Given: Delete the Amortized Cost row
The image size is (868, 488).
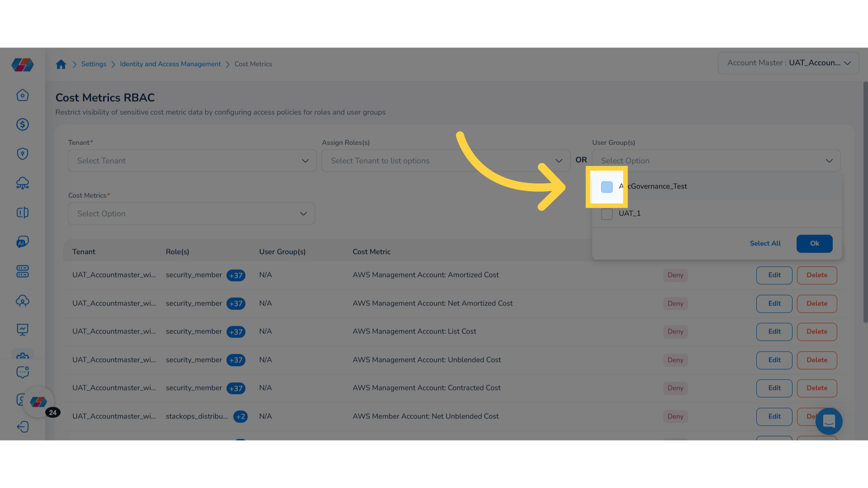Looking at the screenshot, I should [x=816, y=275].
